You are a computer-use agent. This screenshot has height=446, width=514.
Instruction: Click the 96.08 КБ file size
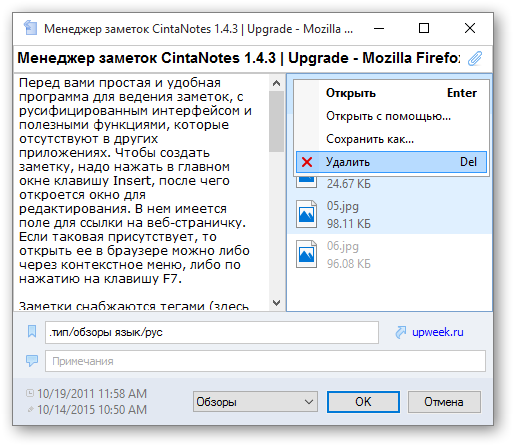(349, 264)
